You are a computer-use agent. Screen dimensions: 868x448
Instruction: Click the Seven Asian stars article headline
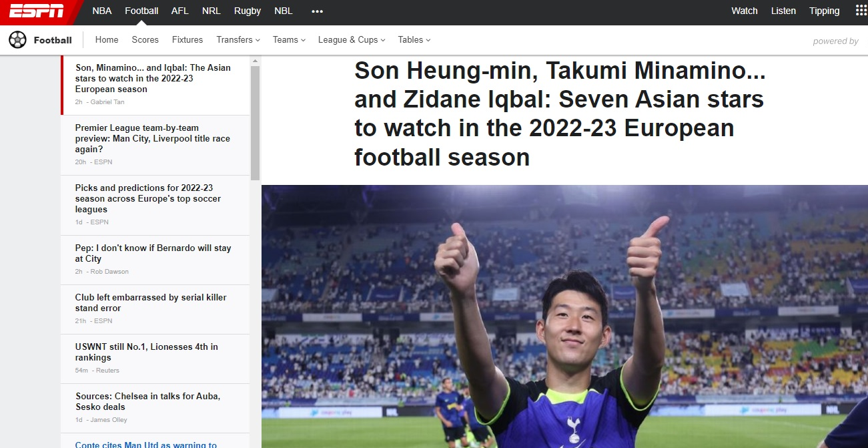[560, 114]
